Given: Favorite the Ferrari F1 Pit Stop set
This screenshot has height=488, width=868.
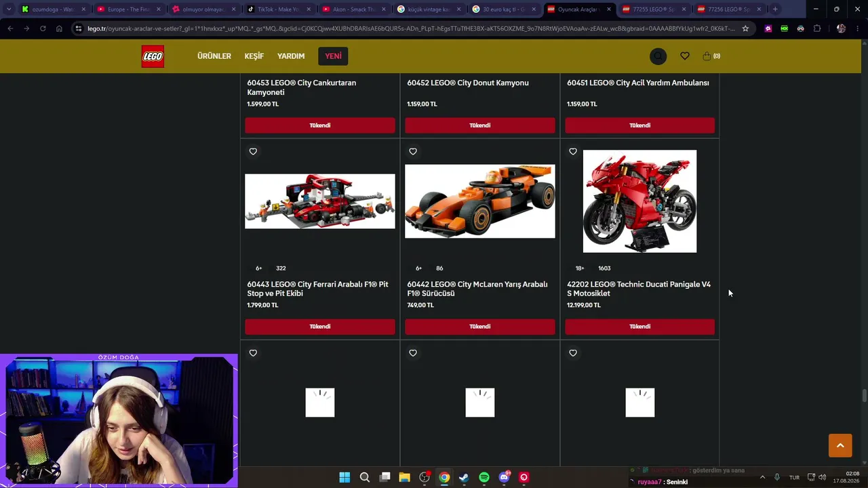Looking at the screenshot, I should 253,152.
